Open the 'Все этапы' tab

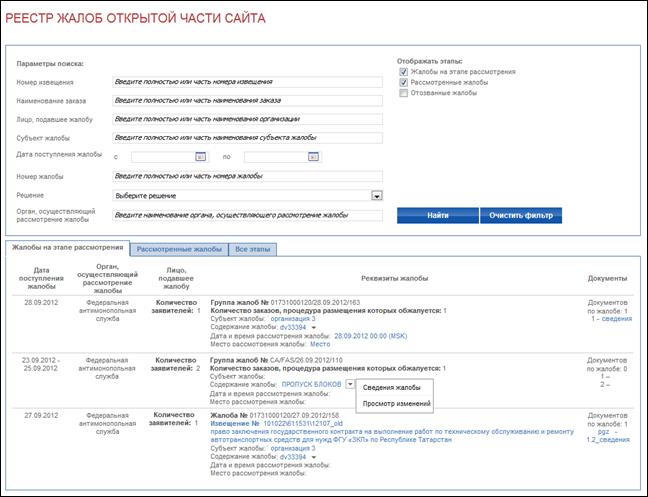click(253, 249)
